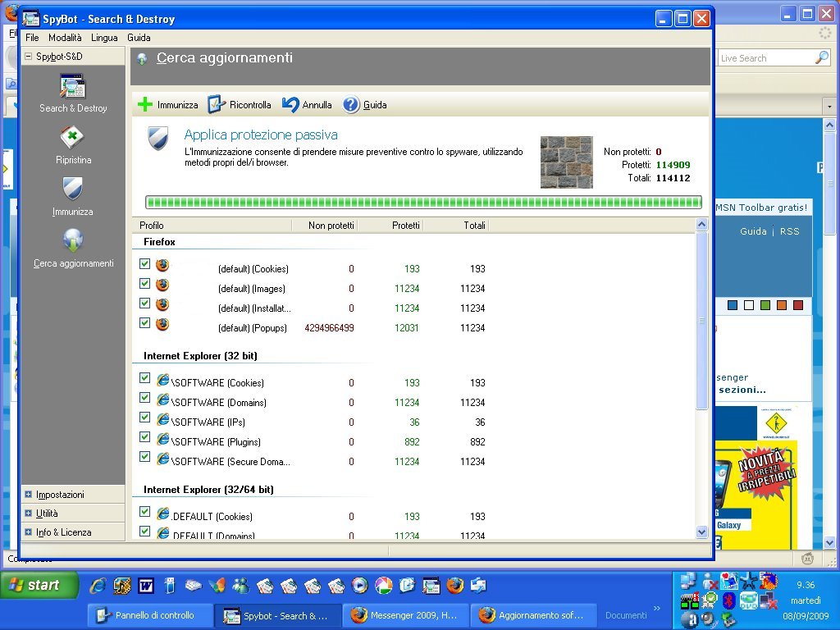Uncheck the \SOFTWARE (Plugins) checkbox
The height and width of the screenshot is (630, 840).
[x=144, y=437]
